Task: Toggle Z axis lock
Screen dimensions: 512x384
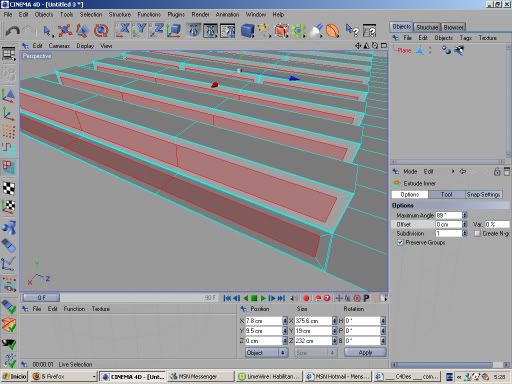Action: pyautogui.click(x=156, y=30)
